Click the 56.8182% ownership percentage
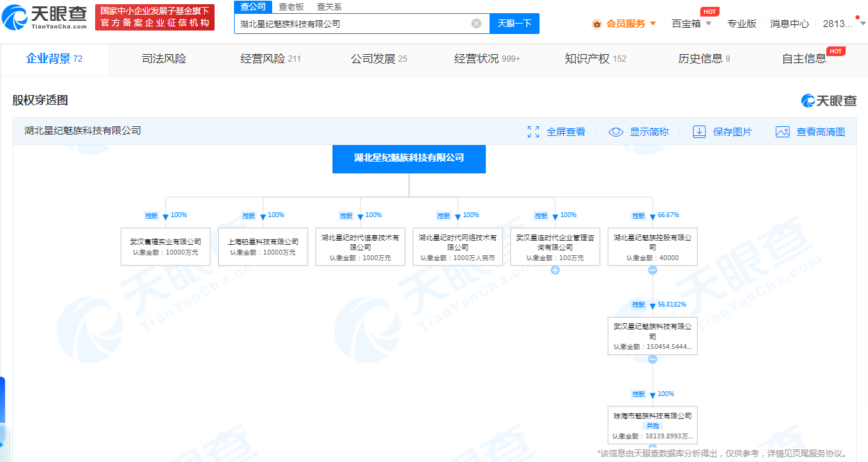This screenshot has width=868, height=462. coord(671,304)
